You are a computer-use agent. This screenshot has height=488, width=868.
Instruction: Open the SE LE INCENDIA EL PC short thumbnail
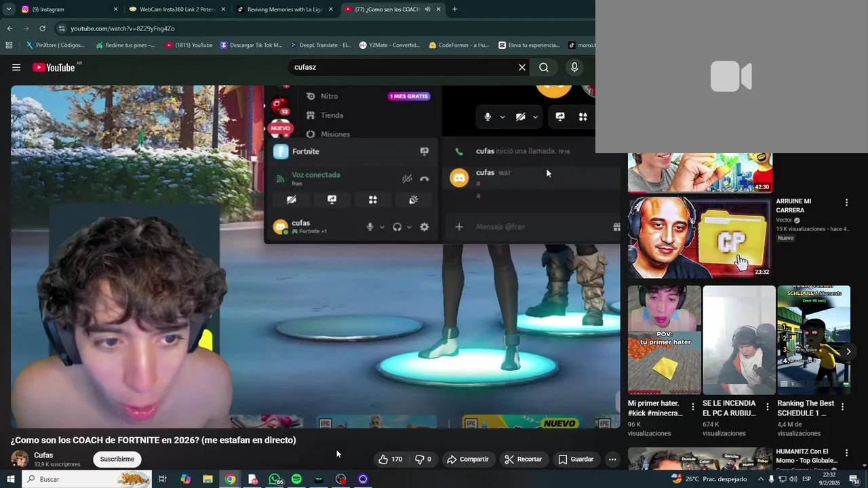(x=739, y=340)
